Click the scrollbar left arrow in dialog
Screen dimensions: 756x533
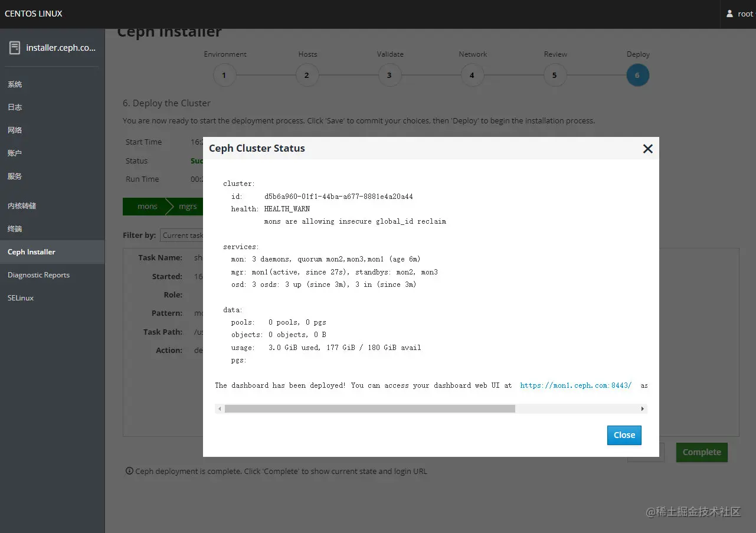click(220, 408)
